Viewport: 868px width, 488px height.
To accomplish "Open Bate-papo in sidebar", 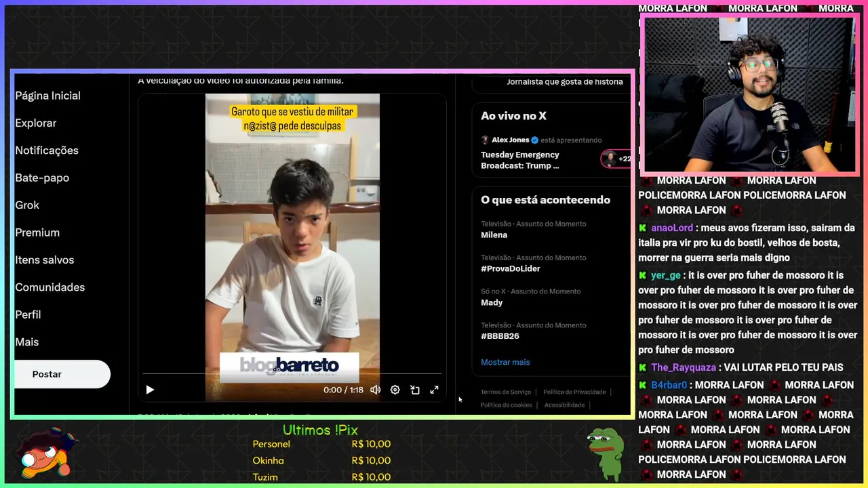I will 42,178.
